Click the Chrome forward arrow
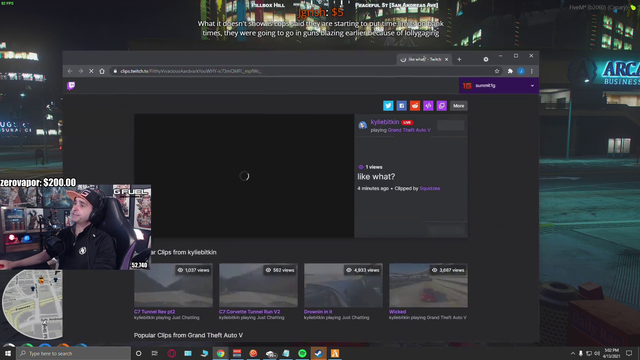This screenshot has height=360, width=640. (80, 71)
